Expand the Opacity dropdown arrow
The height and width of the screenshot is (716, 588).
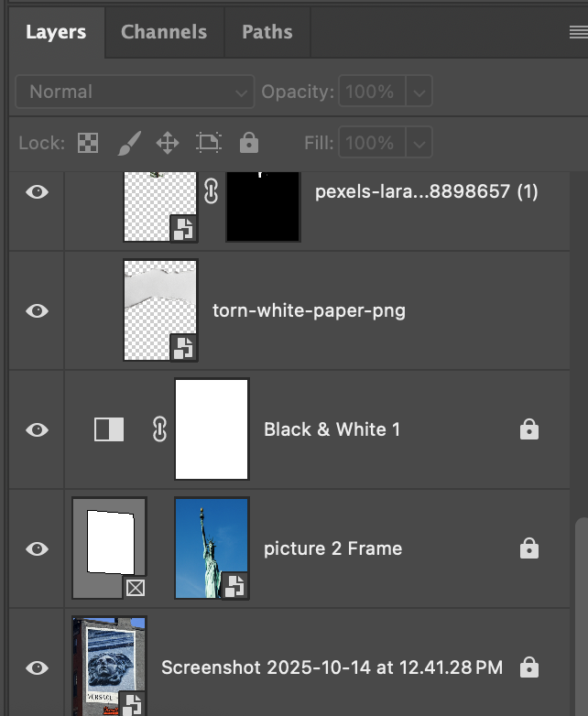point(418,92)
